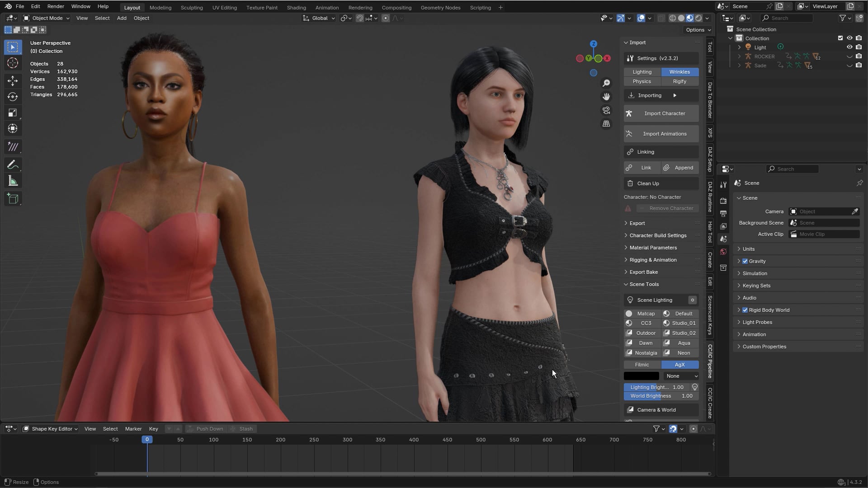Switch to orthographic view via grid icon

tap(606, 124)
